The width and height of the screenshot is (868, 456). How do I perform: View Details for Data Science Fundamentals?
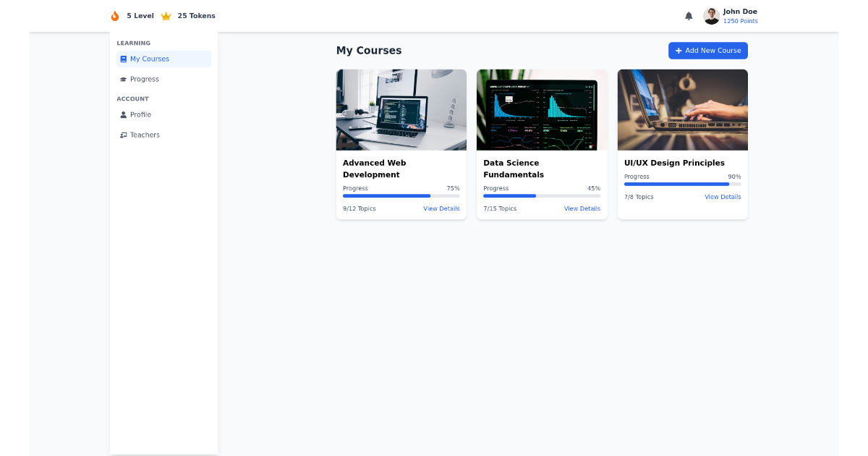pos(582,208)
